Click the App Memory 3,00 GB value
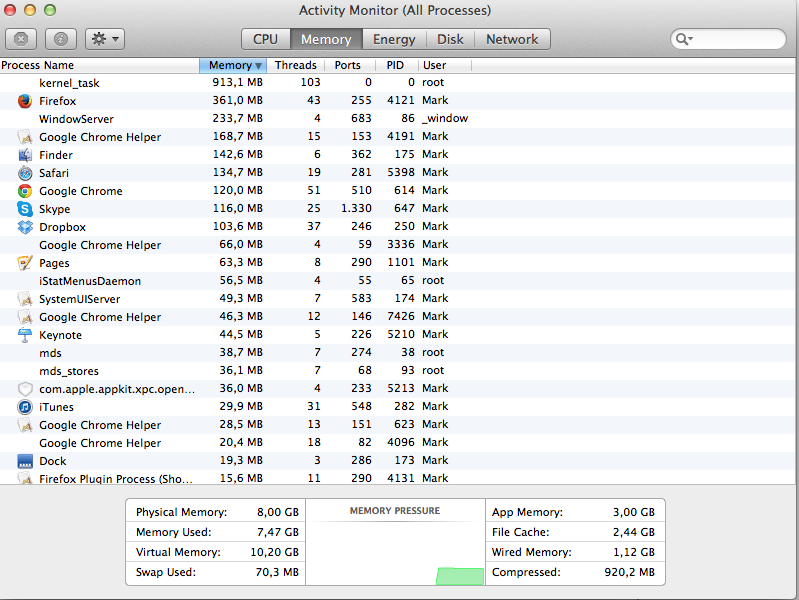The image size is (799, 600). tap(634, 512)
